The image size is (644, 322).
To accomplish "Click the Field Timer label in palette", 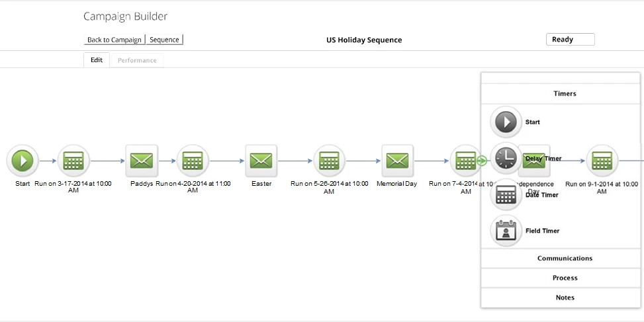I will pyautogui.click(x=542, y=231).
